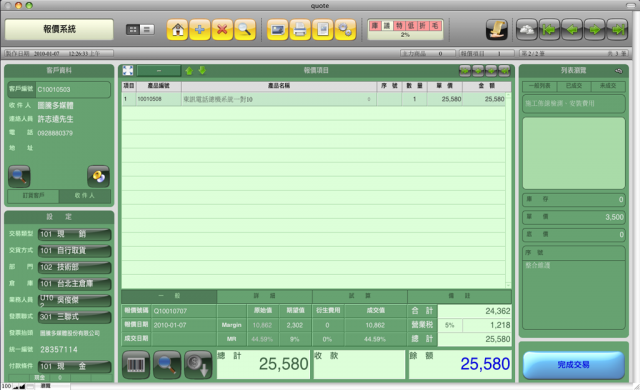This screenshot has width=640, height=390.
Task: Select the 收件人 tab
Action: click(x=84, y=196)
